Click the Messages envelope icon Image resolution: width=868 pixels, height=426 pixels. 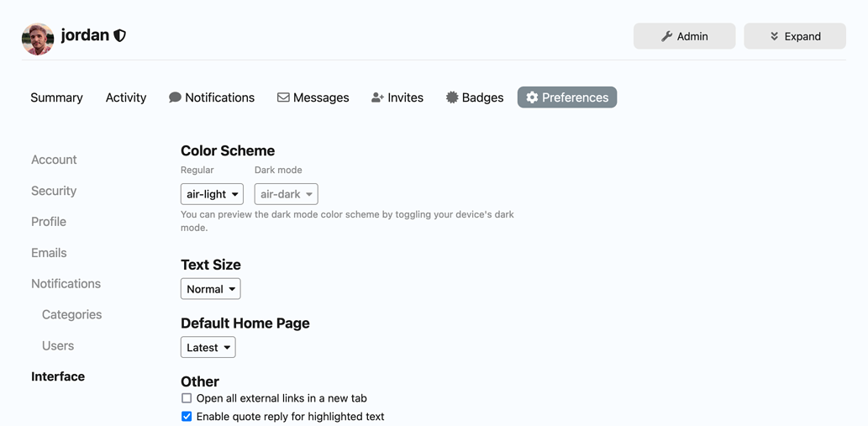coord(283,97)
